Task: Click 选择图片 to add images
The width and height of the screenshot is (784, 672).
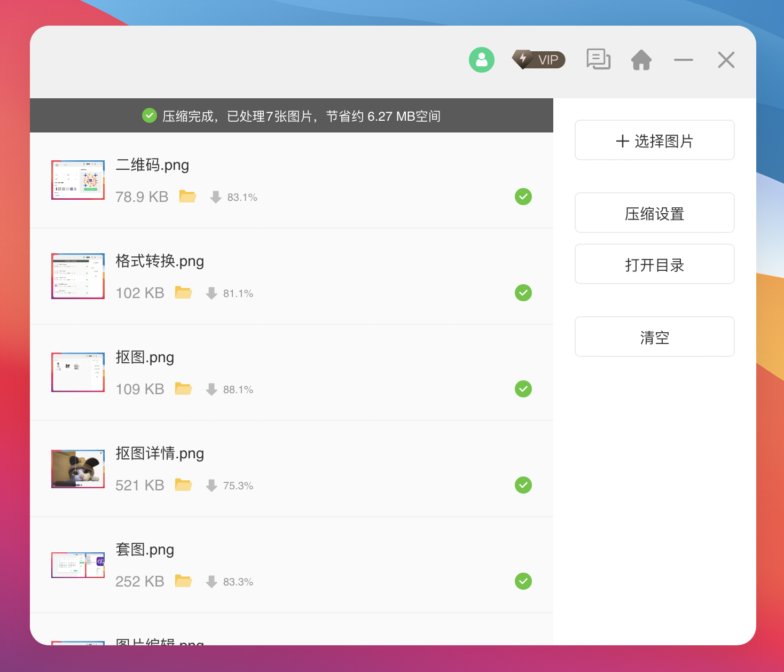Action: (x=654, y=140)
